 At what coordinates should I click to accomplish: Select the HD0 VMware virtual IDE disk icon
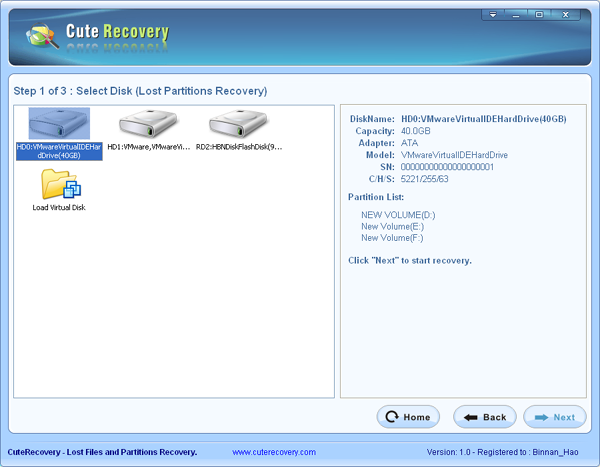(59, 123)
